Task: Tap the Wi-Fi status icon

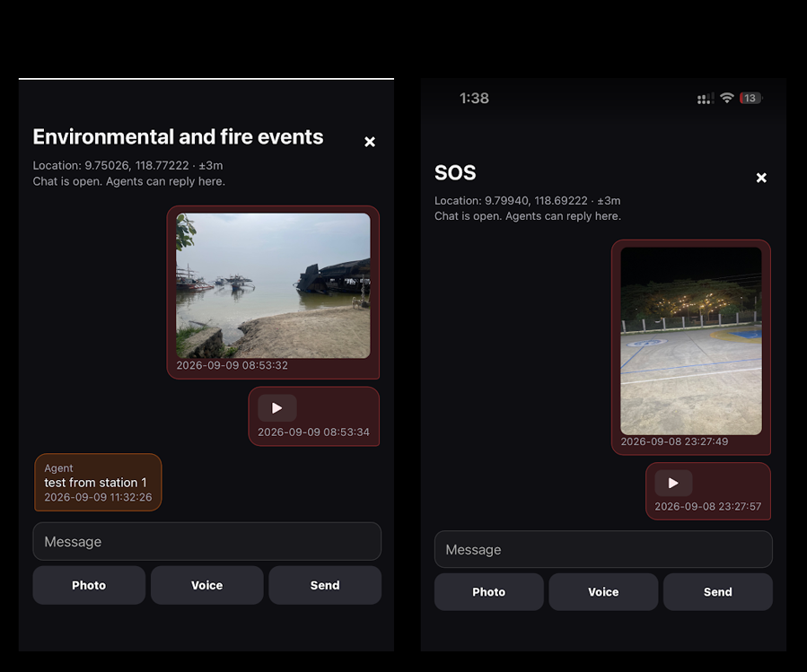Action: point(727,98)
